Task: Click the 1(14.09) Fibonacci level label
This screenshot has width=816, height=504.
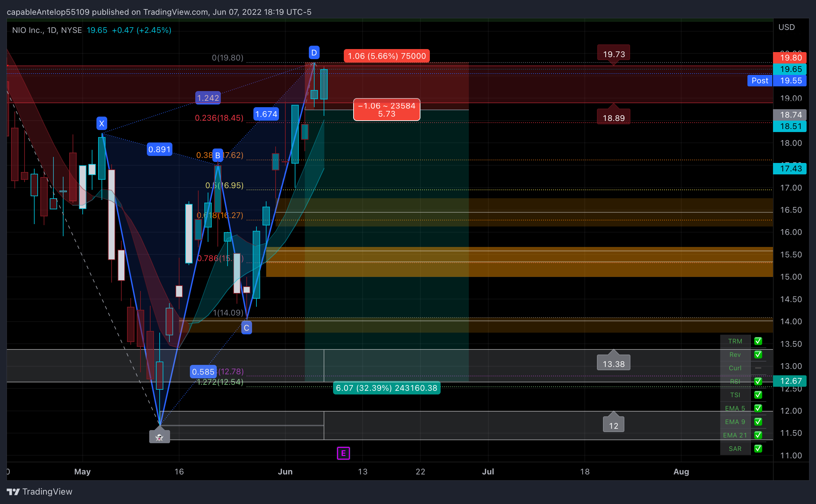Action: pyautogui.click(x=228, y=312)
